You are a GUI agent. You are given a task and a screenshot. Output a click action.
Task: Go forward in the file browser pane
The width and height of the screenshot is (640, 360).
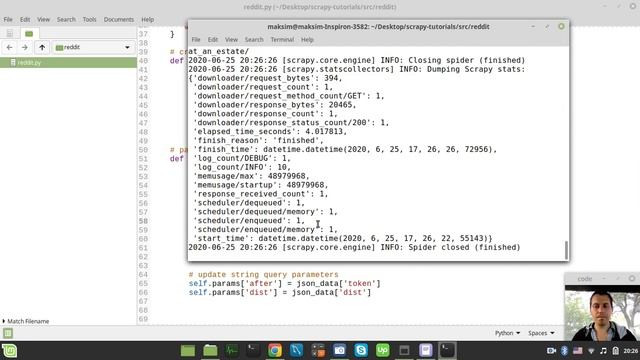pos(24,47)
